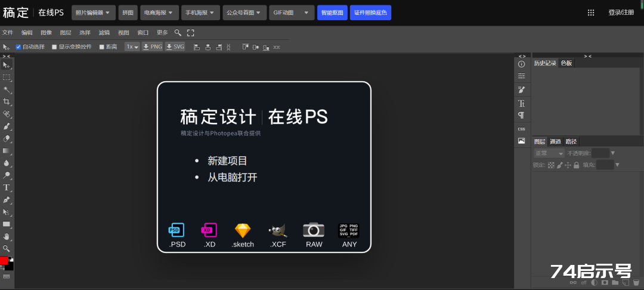Click the 智能抠图 button
Screen dimensions: 644x290
tap(332, 13)
